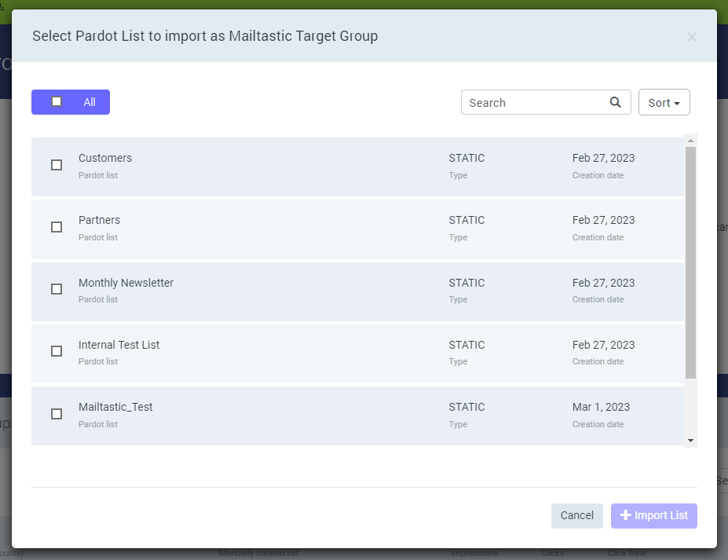
Task: Click the Mar 1, 2023 creation date
Action: [601, 407]
